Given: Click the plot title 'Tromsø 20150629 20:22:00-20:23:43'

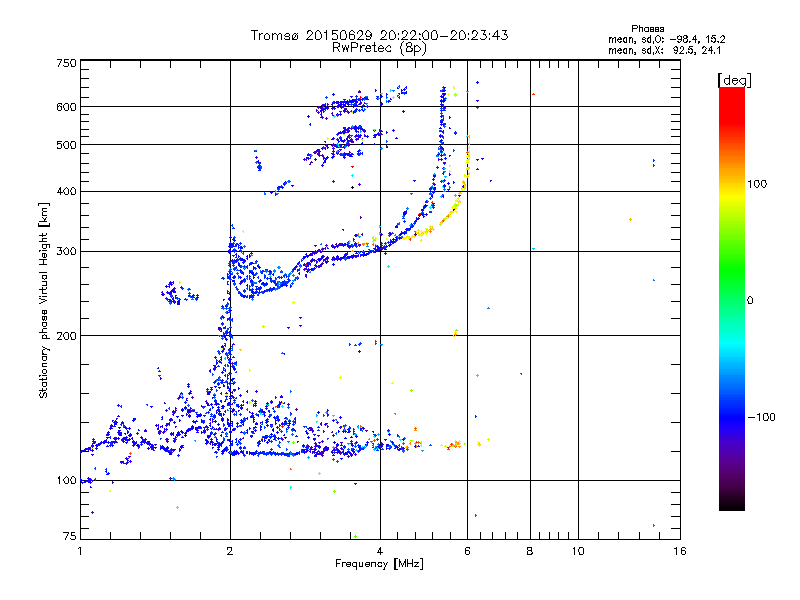Looking at the screenshot, I should [379, 35].
